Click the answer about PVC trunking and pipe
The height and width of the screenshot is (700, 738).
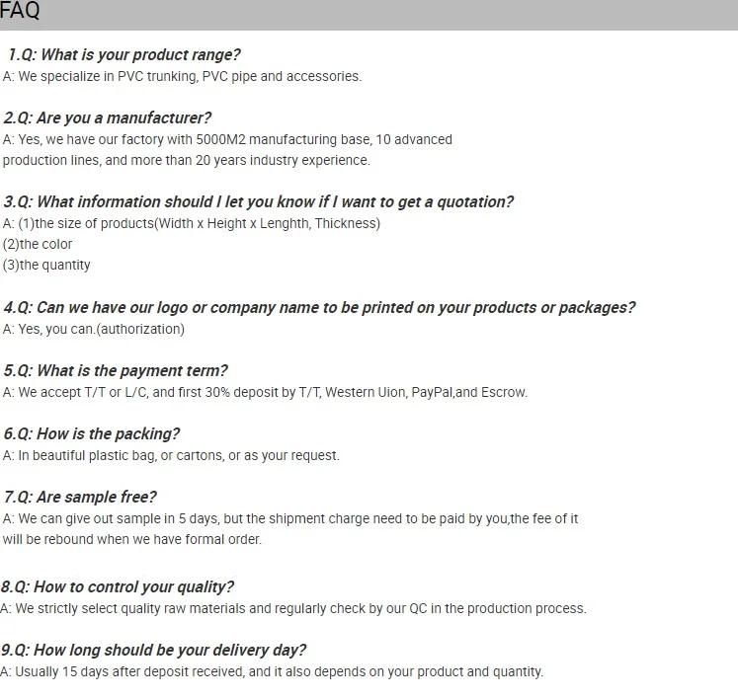coord(182,76)
